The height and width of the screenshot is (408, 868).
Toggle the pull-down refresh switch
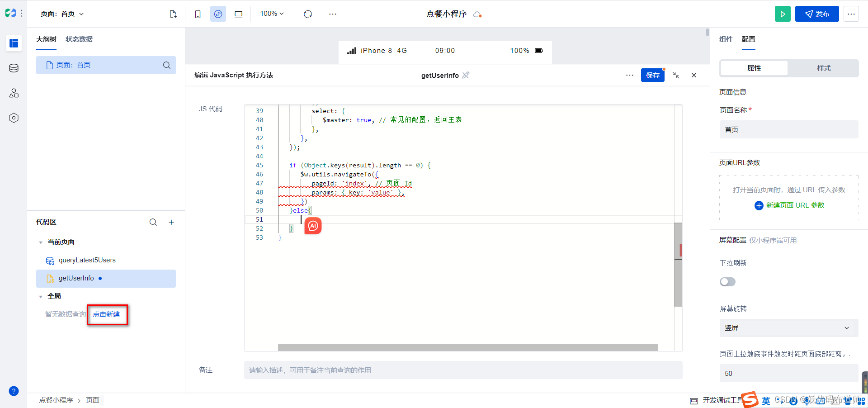727,282
